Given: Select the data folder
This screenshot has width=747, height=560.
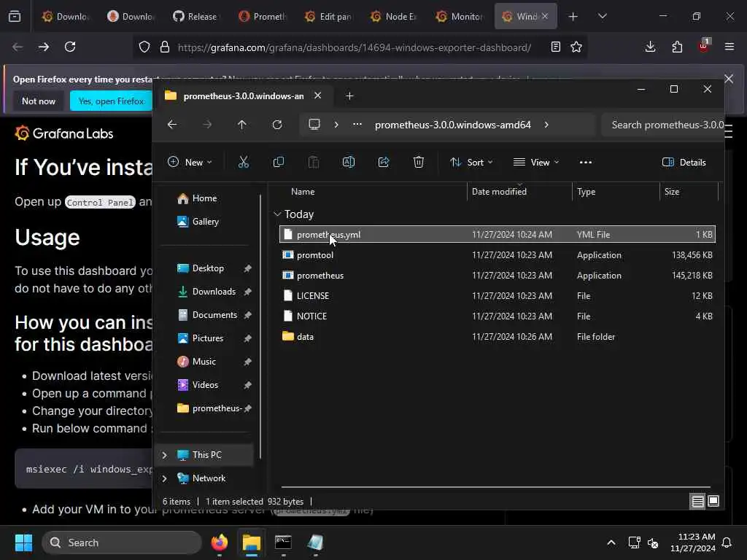Looking at the screenshot, I should point(498,337).
